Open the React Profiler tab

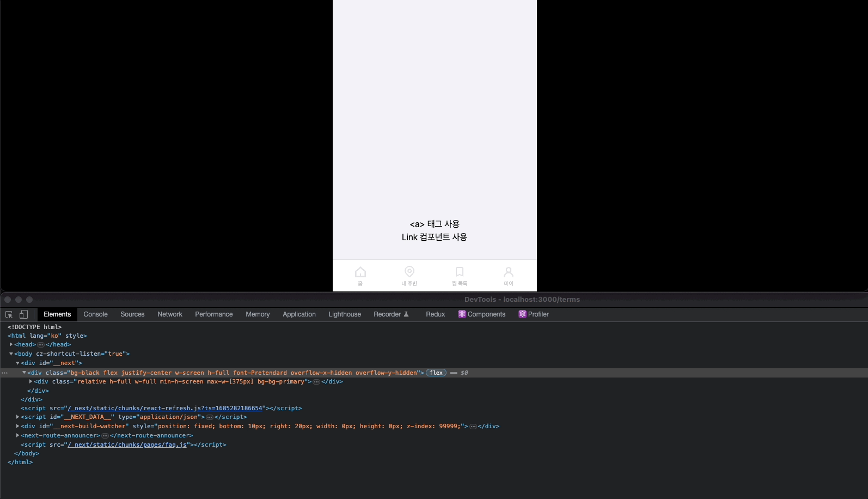pos(534,314)
